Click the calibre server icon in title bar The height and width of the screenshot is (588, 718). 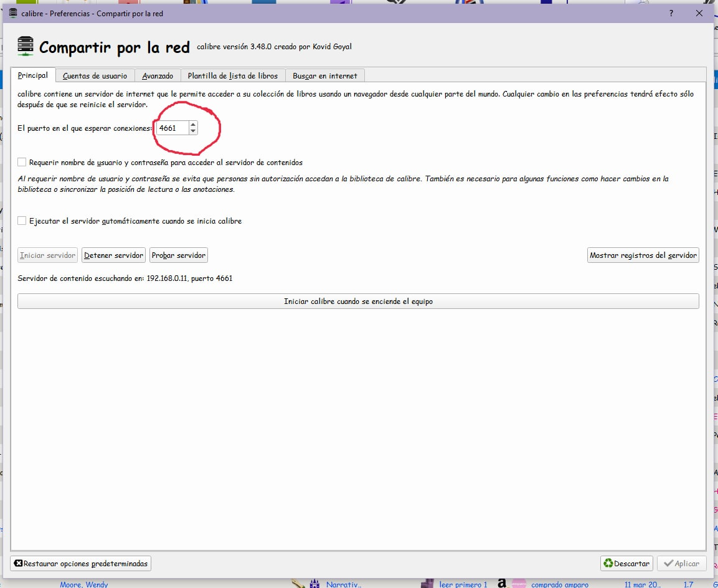(13, 13)
